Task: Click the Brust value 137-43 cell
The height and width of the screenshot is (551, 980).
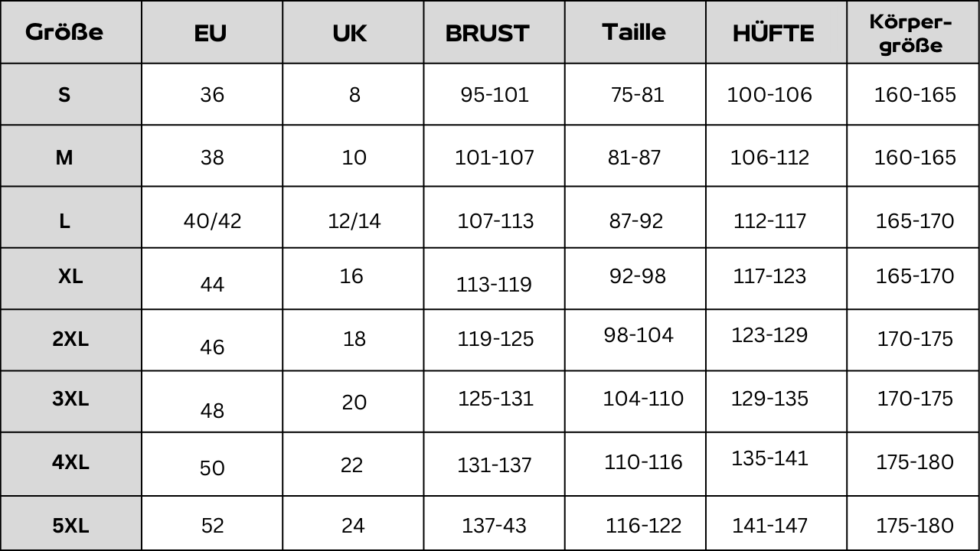Action: [x=494, y=526]
